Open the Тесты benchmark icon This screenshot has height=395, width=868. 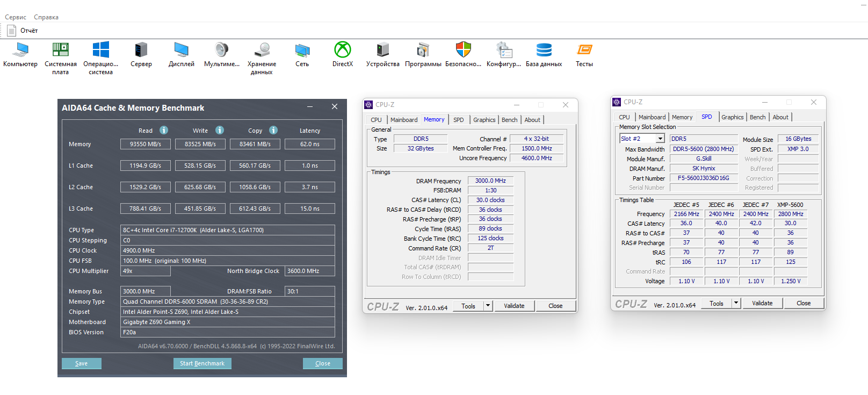[x=584, y=50]
